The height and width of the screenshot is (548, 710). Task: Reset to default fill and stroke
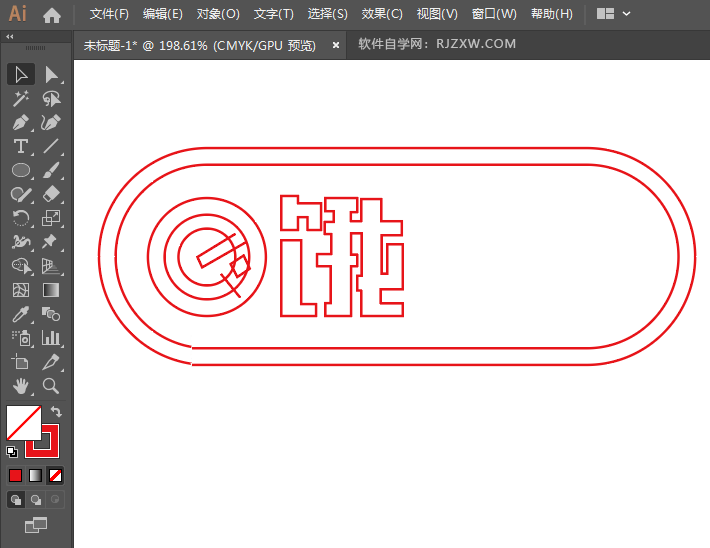point(12,451)
